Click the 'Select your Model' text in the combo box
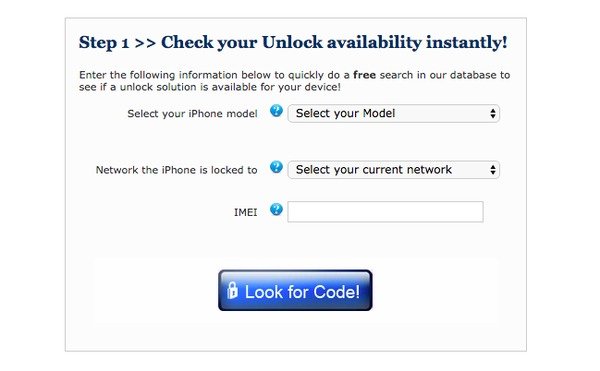Image resolution: width=600 pixels, height=371 pixels. (x=345, y=113)
